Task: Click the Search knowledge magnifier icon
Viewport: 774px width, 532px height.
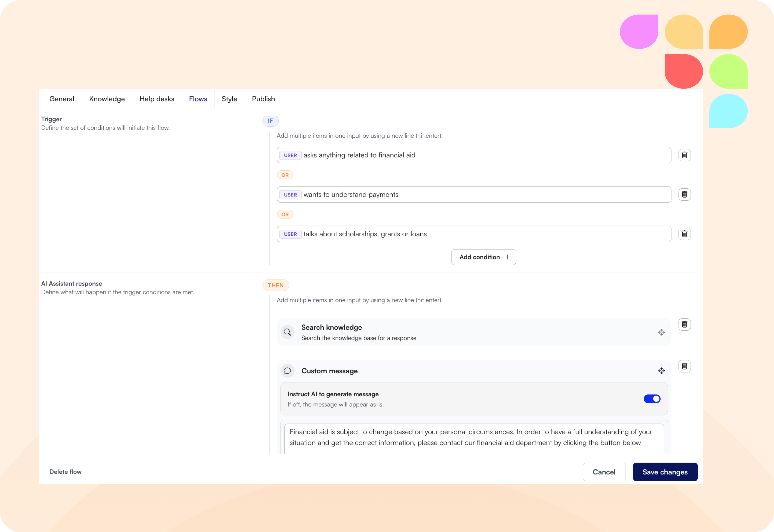Action: [287, 332]
